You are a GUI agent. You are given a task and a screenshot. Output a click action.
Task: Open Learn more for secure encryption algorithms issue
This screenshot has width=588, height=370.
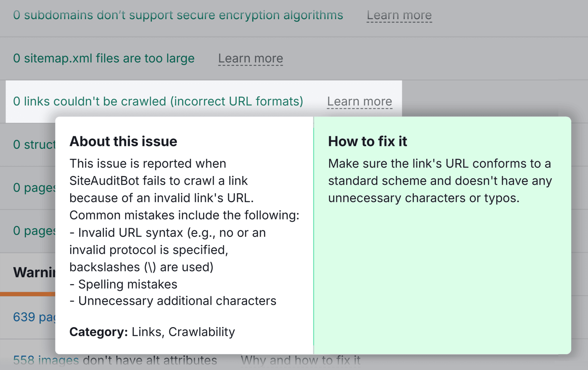point(399,15)
